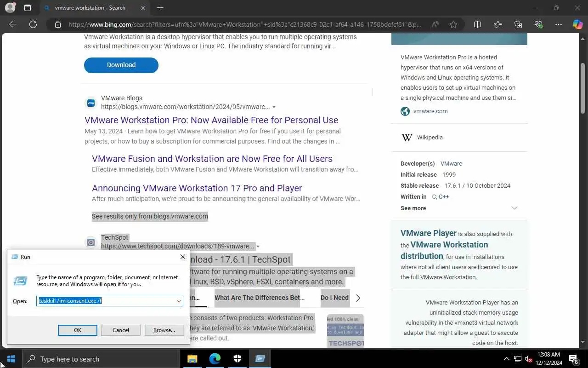This screenshot has height=368, width=588.
Task: Open the VMware Blogs URL dropdown arrow
Action: [x=274, y=107]
